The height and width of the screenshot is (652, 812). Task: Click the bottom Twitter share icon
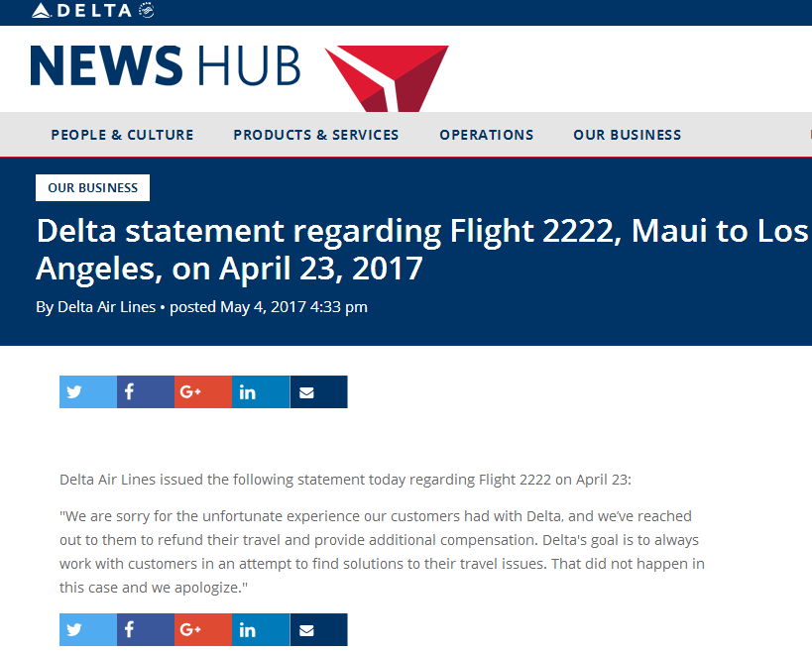point(88,629)
